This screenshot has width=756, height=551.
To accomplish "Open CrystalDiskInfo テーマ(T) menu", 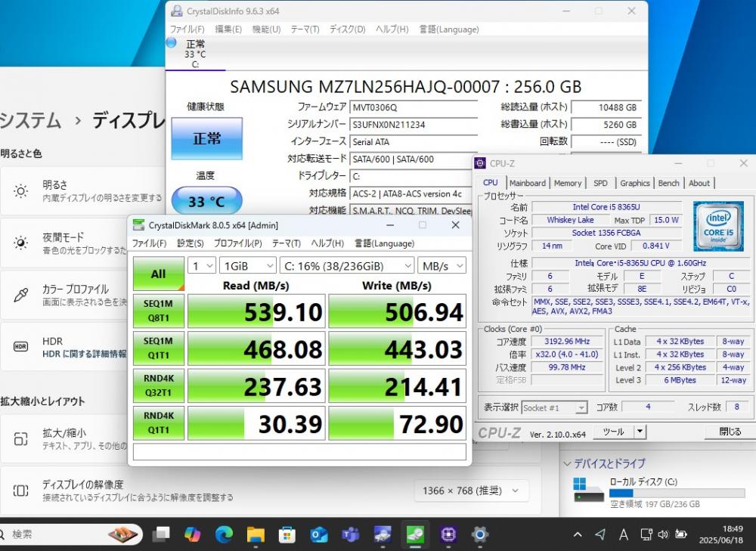I will click(x=305, y=29).
